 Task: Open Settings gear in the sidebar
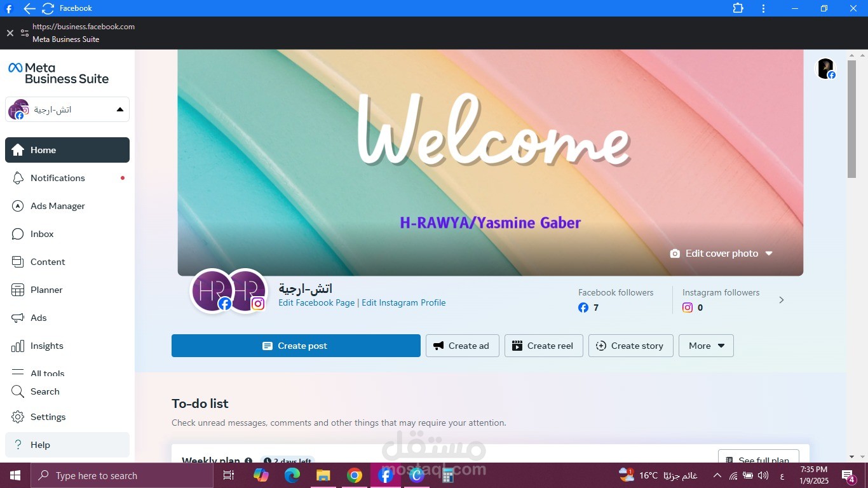[18, 417]
